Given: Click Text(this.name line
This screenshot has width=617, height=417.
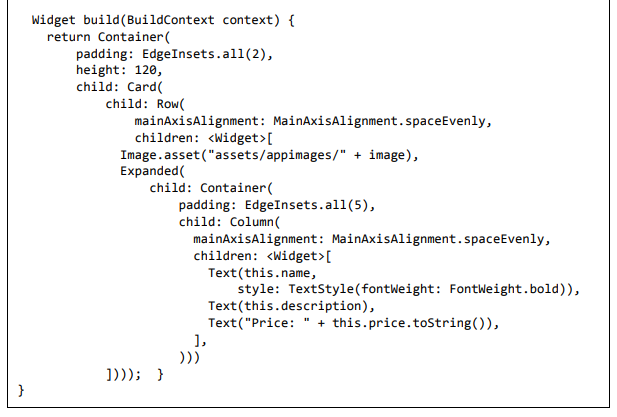Looking at the screenshot, I should point(262,272).
